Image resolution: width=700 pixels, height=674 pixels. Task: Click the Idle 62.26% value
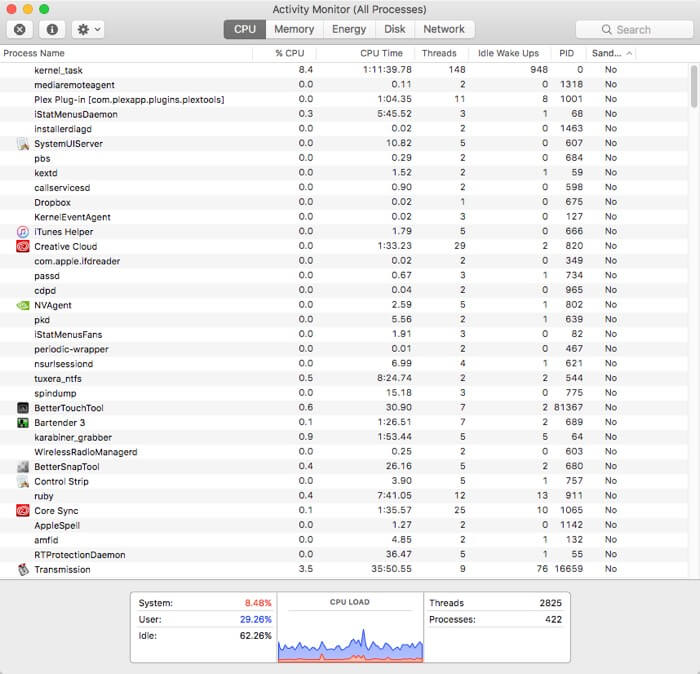[x=255, y=636]
